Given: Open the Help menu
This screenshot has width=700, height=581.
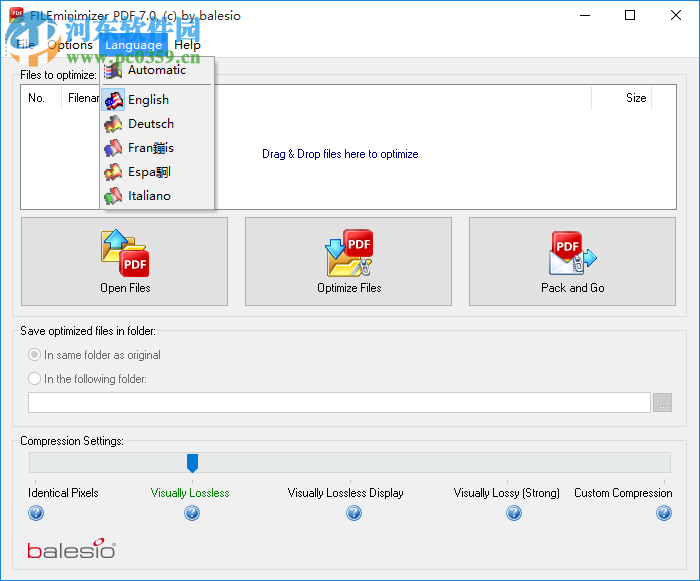Looking at the screenshot, I should tap(187, 45).
